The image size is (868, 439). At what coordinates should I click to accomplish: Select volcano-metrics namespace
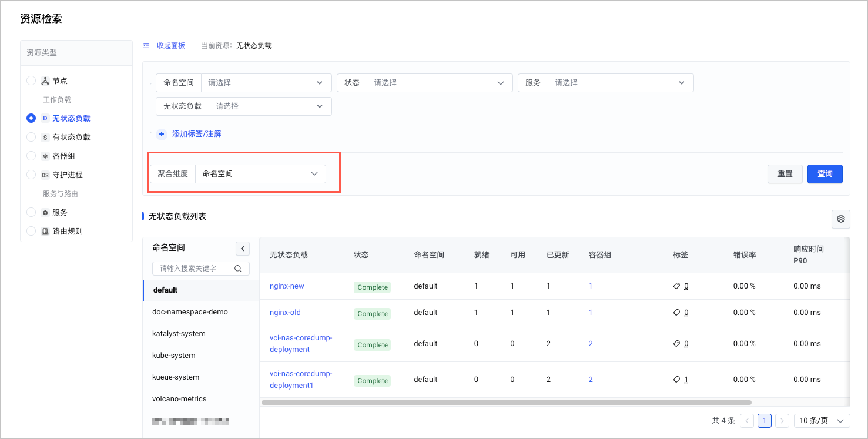(x=201, y=399)
